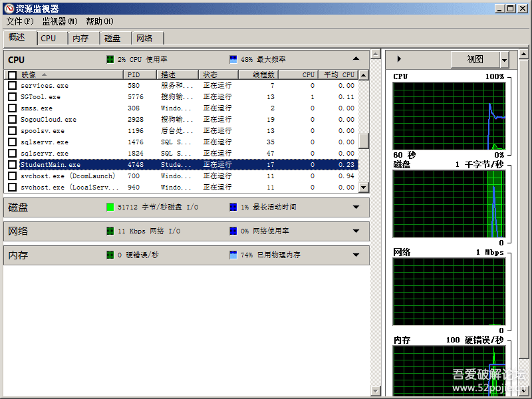This screenshot has height=399, width=532.
Task: Collapse the CPU section details
Action: point(356,59)
